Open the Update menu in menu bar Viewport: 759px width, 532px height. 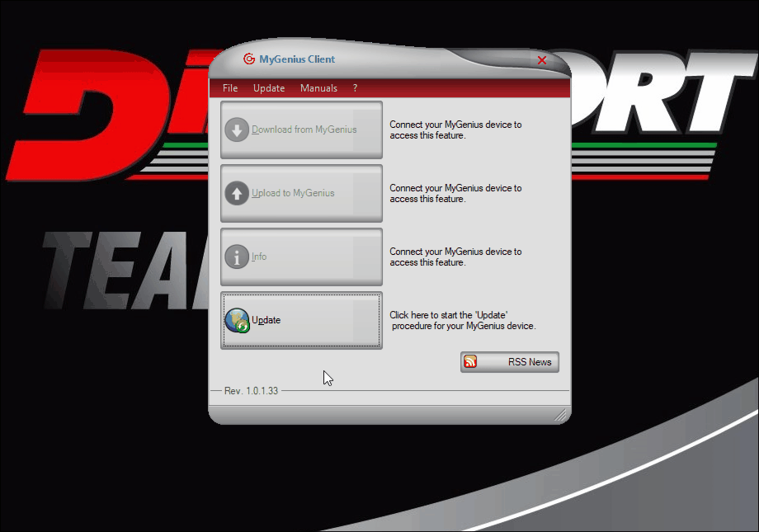(269, 88)
